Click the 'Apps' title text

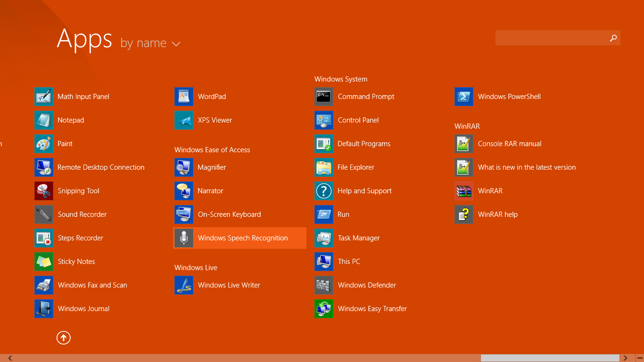tap(84, 39)
